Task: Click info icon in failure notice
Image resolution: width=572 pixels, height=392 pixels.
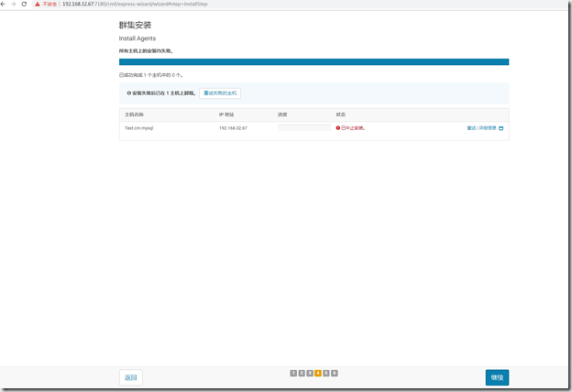Action: click(128, 93)
